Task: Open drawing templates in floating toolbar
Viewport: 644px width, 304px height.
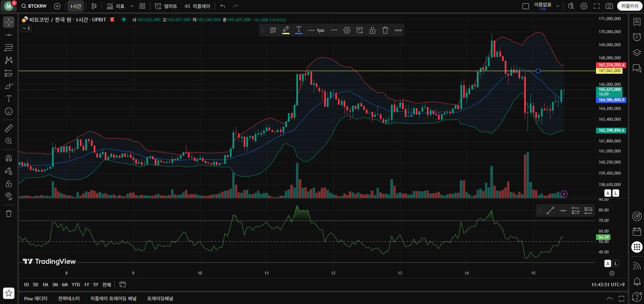Action: (273, 30)
